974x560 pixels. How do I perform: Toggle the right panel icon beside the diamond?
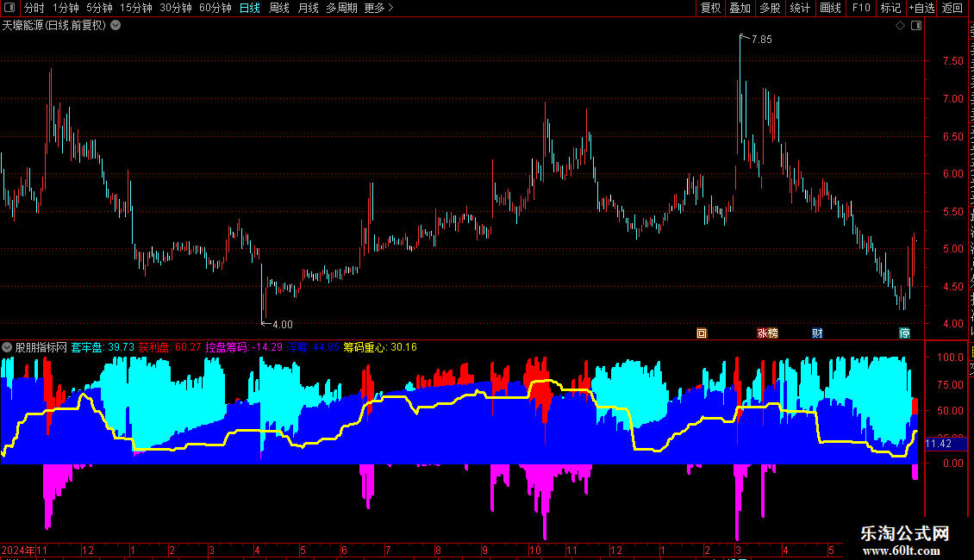(x=916, y=26)
